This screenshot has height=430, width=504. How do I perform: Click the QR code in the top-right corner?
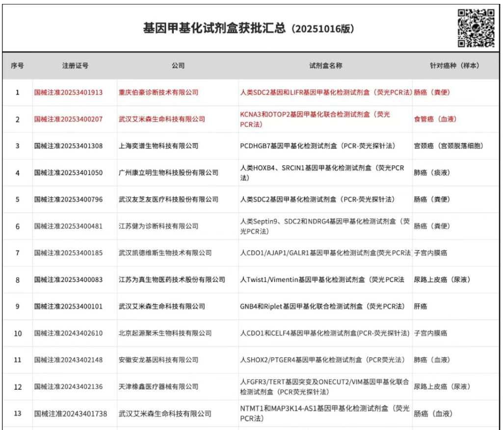[x=476, y=28]
